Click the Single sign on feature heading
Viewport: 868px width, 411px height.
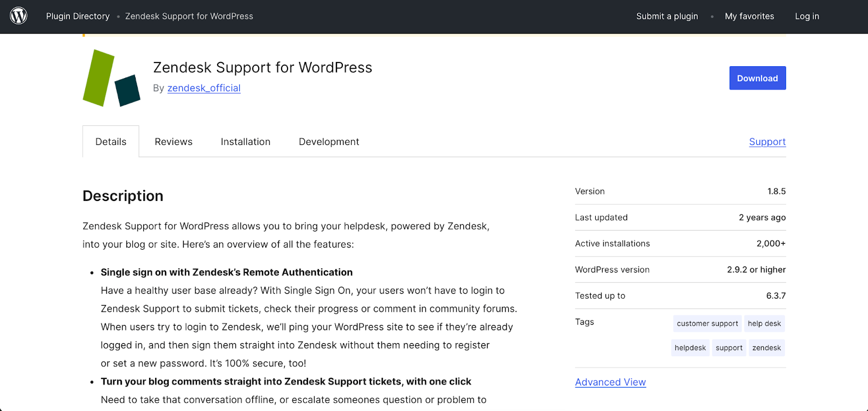(x=227, y=273)
